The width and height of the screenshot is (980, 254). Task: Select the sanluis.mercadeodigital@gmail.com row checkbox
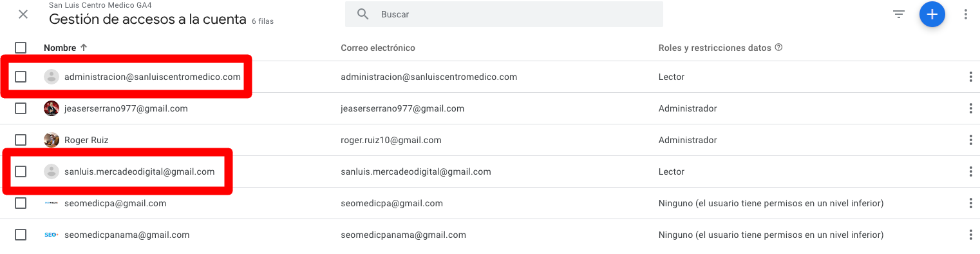tap(21, 171)
